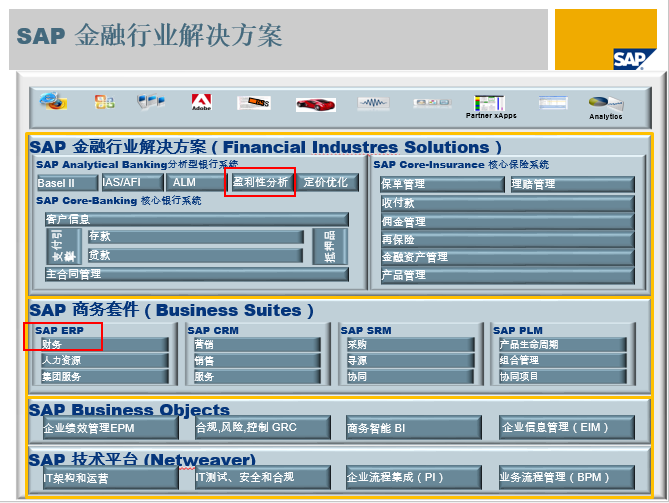Select 产品生命周期 under SAP PLM

[563, 344]
